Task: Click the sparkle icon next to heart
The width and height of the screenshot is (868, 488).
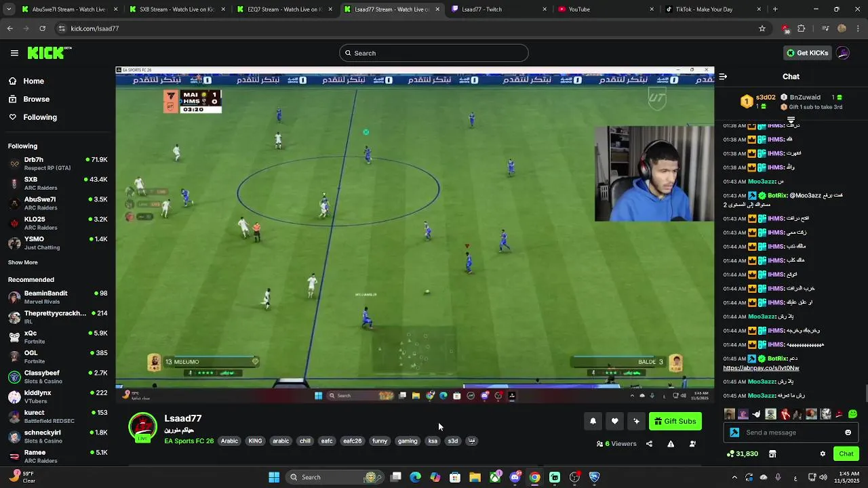Action: [x=636, y=421]
